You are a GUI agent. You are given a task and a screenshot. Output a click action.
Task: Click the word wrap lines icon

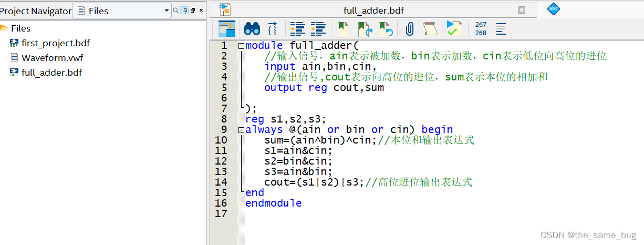[501, 28]
